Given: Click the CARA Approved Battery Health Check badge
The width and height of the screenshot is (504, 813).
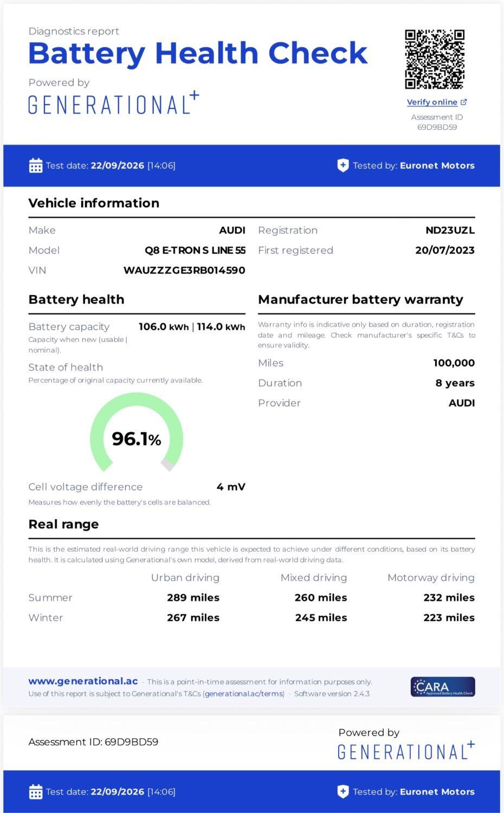Looking at the screenshot, I should point(443,687).
